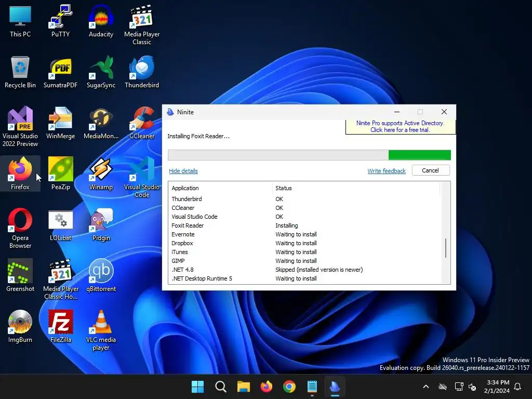Click the Status column header
Image resolution: width=532 pixels, height=399 pixels.
356,188
